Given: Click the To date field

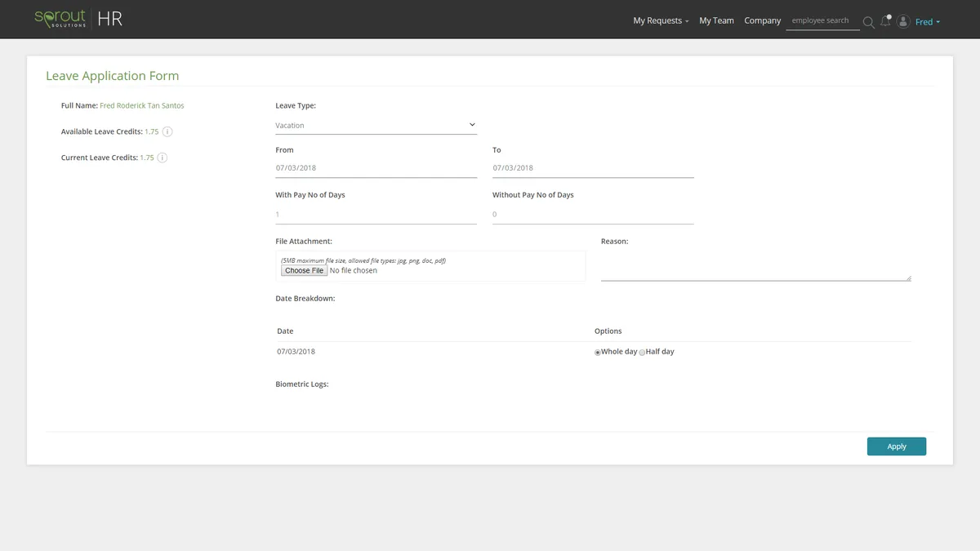Looking at the screenshot, I should 593,168.
